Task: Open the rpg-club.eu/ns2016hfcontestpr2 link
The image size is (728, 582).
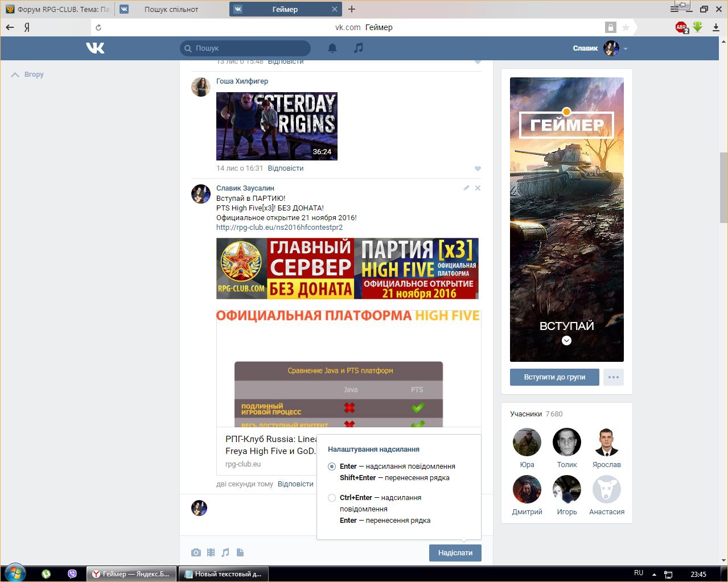Action: 279,228
